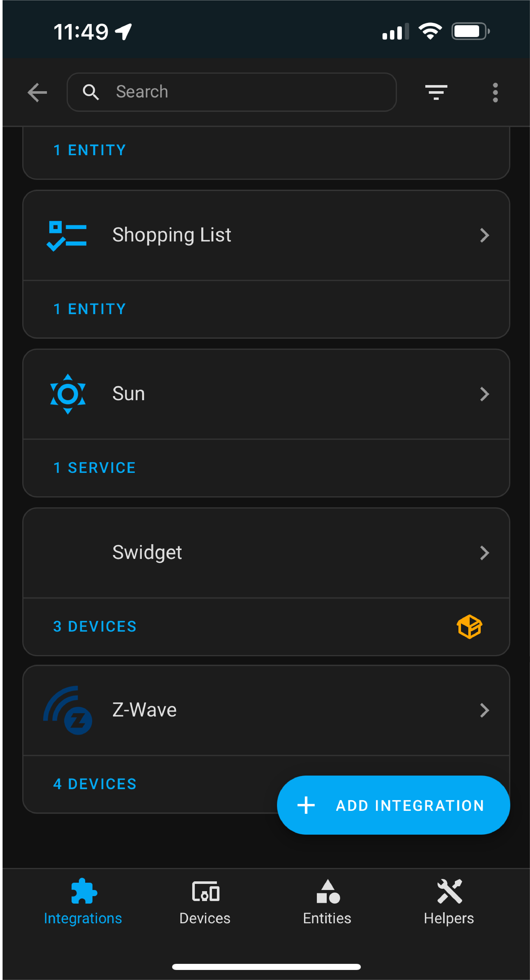Open the 1 Service link under Sun
Image resolution: width=530 pixels, height=980 pixels.
[94, 468]
